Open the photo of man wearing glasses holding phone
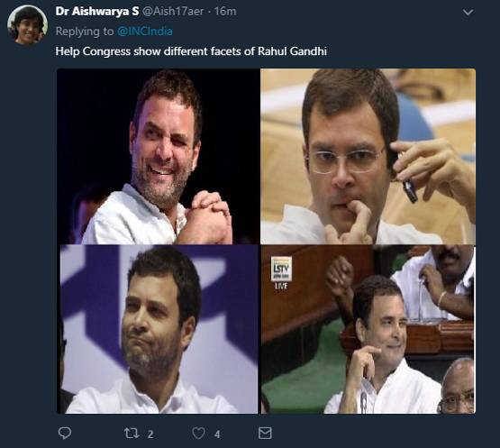Image resolution: width=500 pixels, height=448 pixels. [x=368, y=156]
